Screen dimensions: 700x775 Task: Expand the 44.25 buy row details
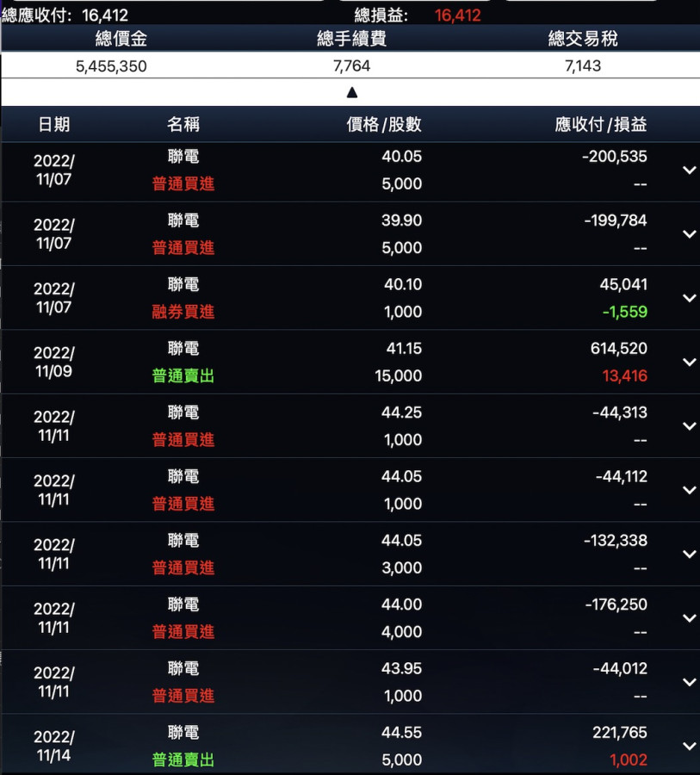click(x=689, y=425)
